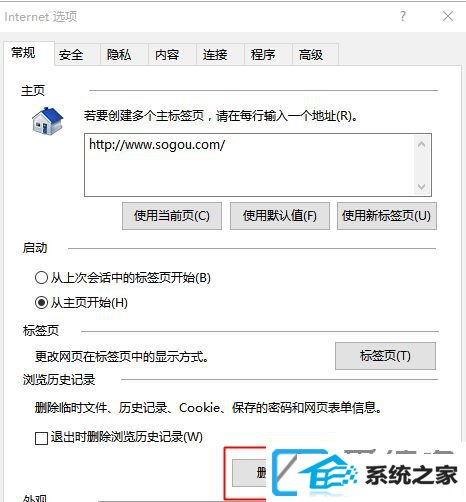Click the homepage box scroll up arrow

point(421,145)
